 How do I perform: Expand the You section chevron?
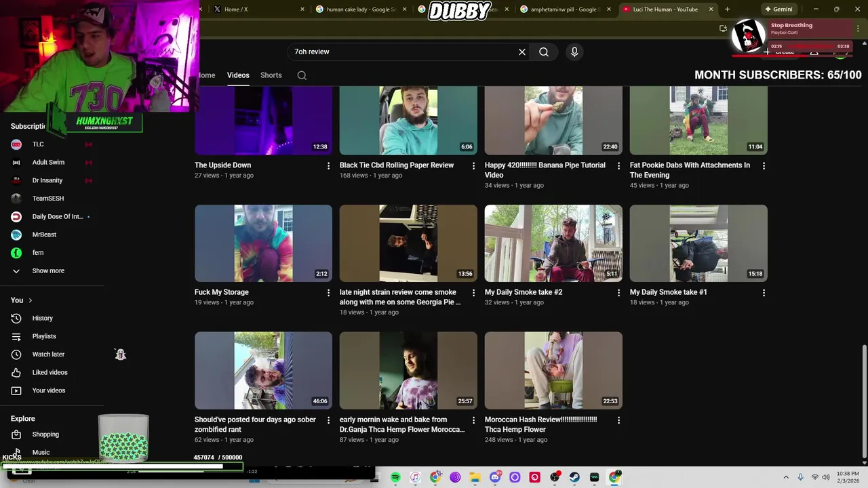(x=30, y=300)
